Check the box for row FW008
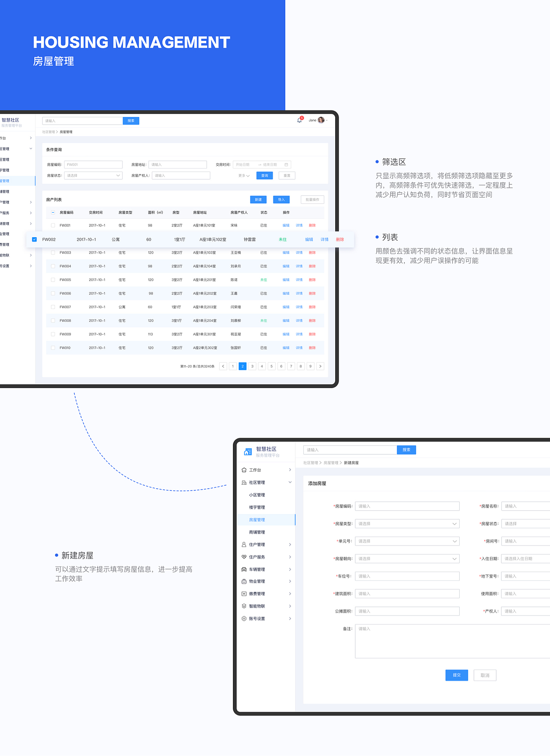This screenshot has height=756, width=550. tap(53, 321)
